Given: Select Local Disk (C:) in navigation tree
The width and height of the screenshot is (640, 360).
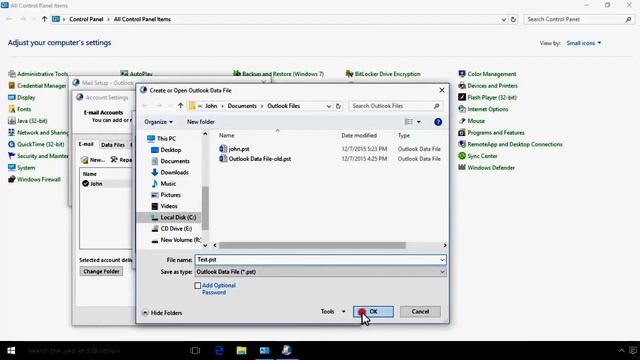Looking at the screenshot, I should pos(173,218).
